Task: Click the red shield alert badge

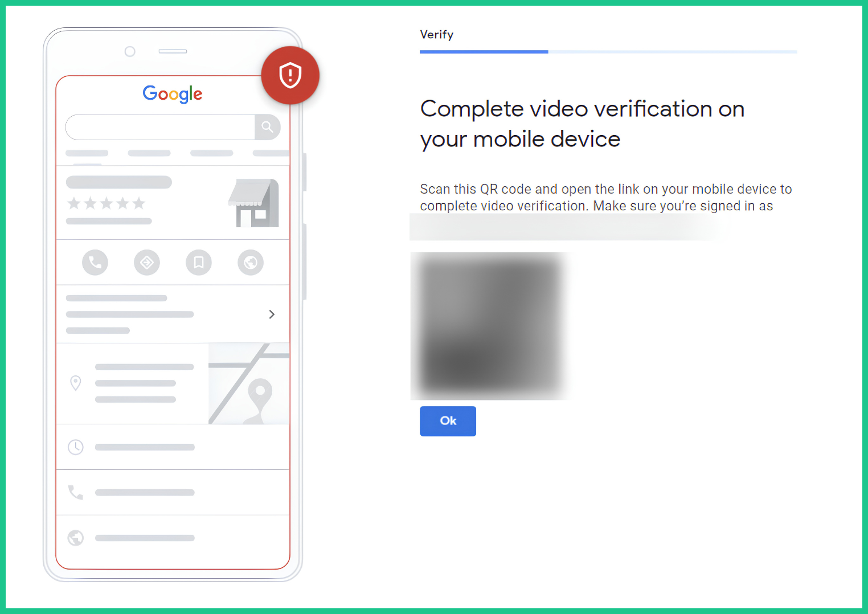Action: (x=290, y=75)
